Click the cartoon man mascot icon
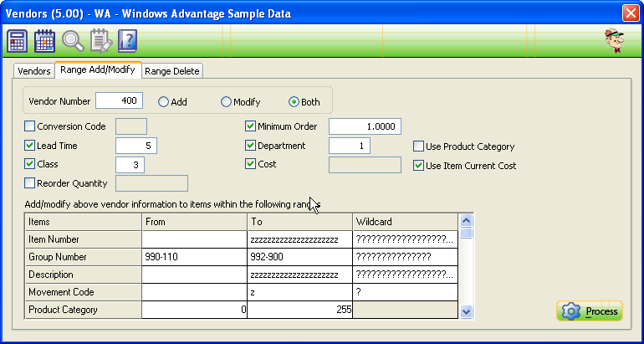644x344 pixels. (x=614, y=41)
